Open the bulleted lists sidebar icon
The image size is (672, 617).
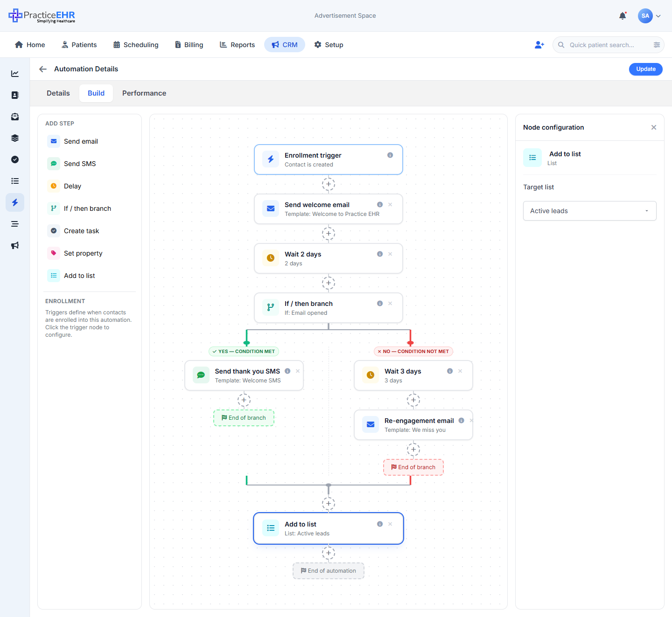point(15,181)
